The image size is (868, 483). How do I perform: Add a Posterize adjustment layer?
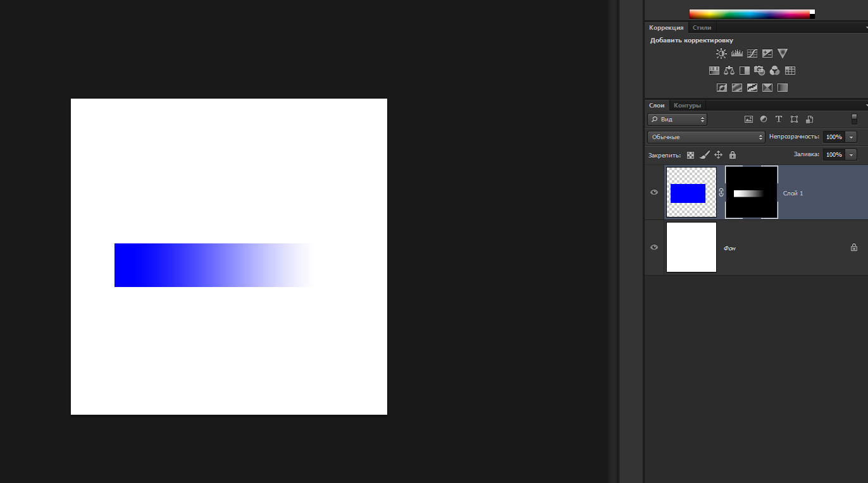[736, 88]
